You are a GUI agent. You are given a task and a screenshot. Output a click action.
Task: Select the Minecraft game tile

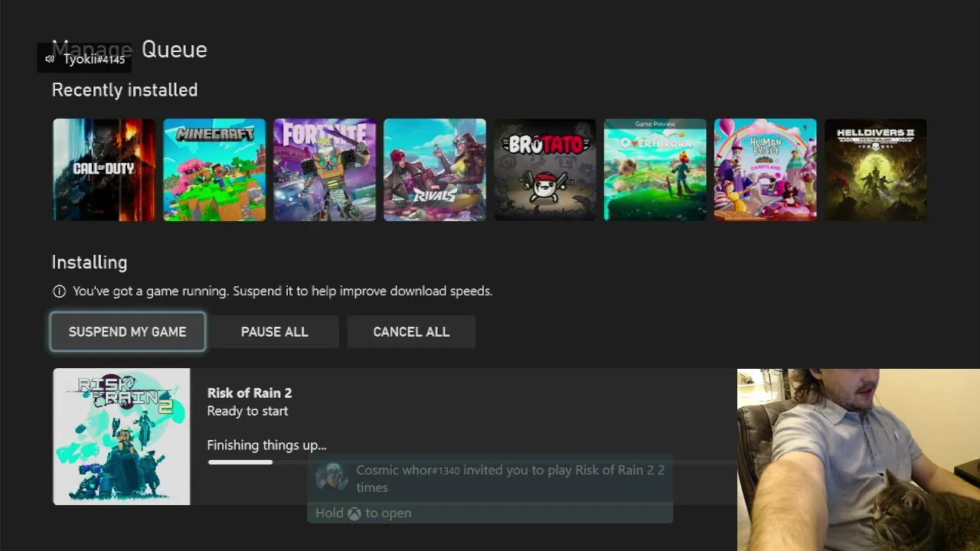click(214, 170)
